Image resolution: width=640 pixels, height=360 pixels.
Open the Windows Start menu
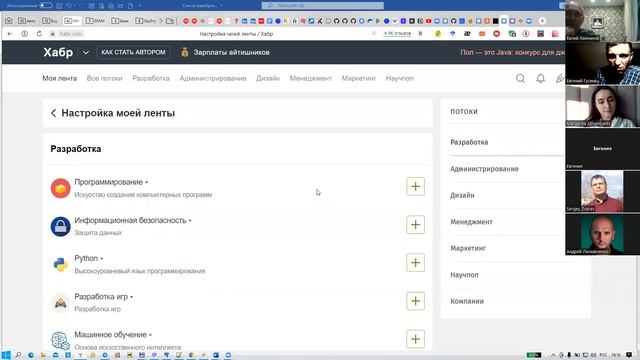click(6, 355)
